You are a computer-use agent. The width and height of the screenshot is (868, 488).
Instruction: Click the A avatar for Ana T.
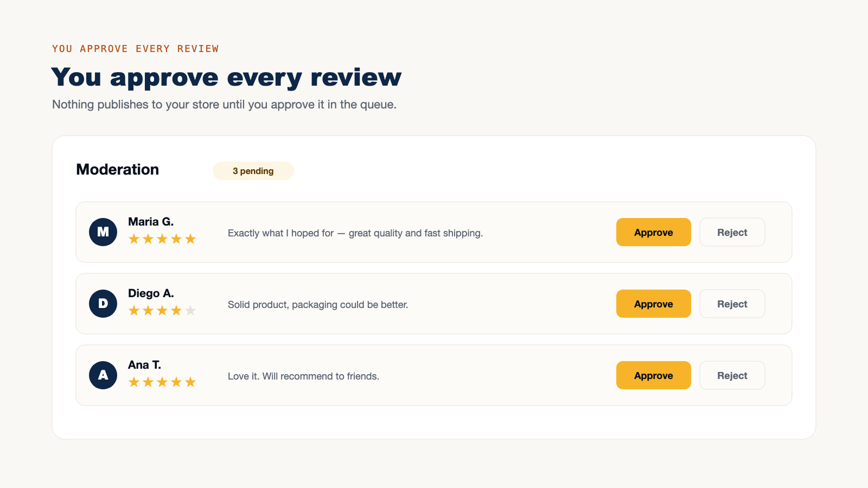tap(103, 375)
